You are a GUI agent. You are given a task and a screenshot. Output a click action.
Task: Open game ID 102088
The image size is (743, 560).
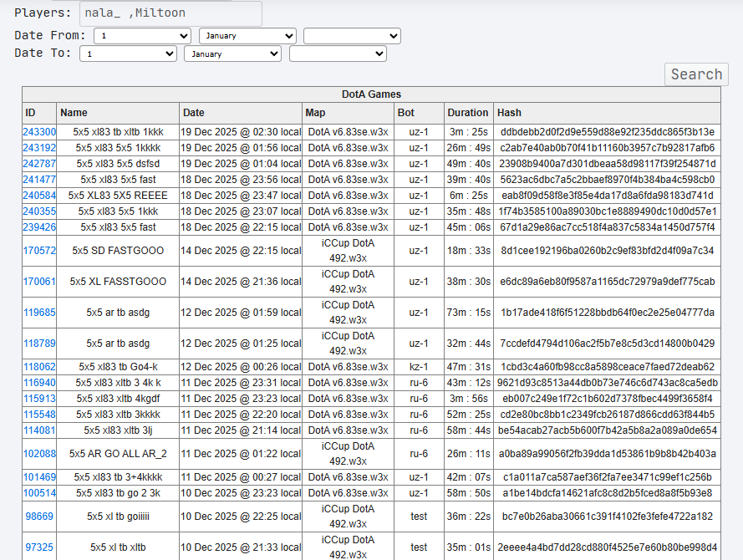pyautogui.click(x=39, y=454)
